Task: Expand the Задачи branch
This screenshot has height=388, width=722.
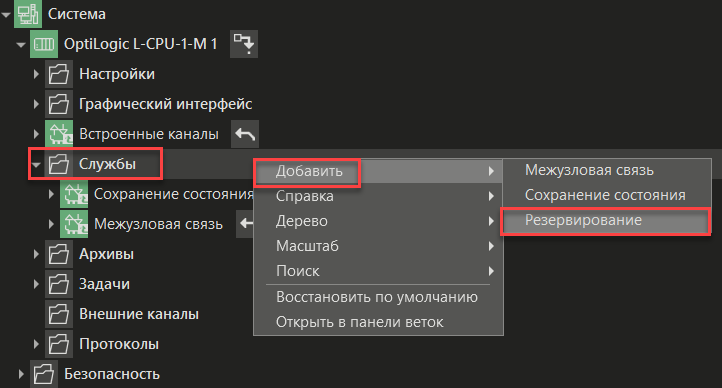Action: (36, 284)
